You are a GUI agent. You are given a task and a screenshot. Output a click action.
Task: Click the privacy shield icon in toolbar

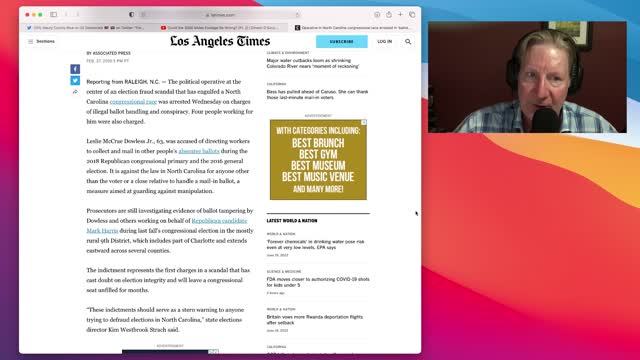pos(131,14)
